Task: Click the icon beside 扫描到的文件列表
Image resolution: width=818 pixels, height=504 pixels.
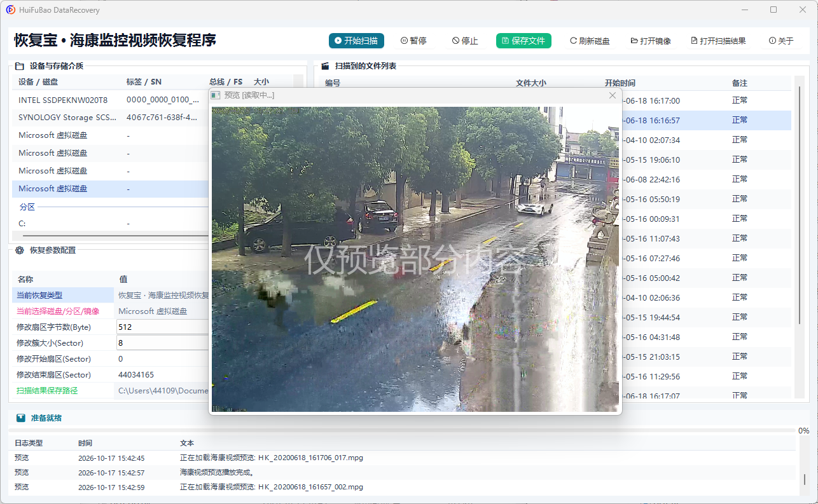Action: [x=325, y=66]
